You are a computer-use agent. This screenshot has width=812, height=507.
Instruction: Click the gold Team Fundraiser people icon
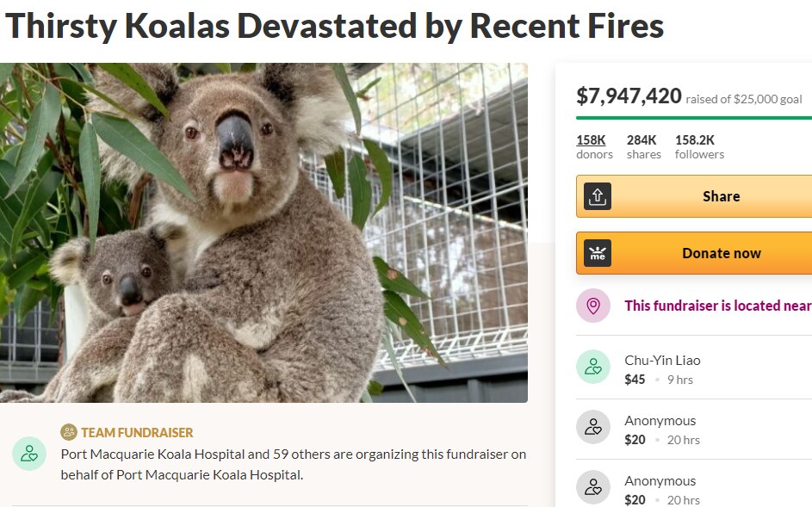tap(66, 432)
